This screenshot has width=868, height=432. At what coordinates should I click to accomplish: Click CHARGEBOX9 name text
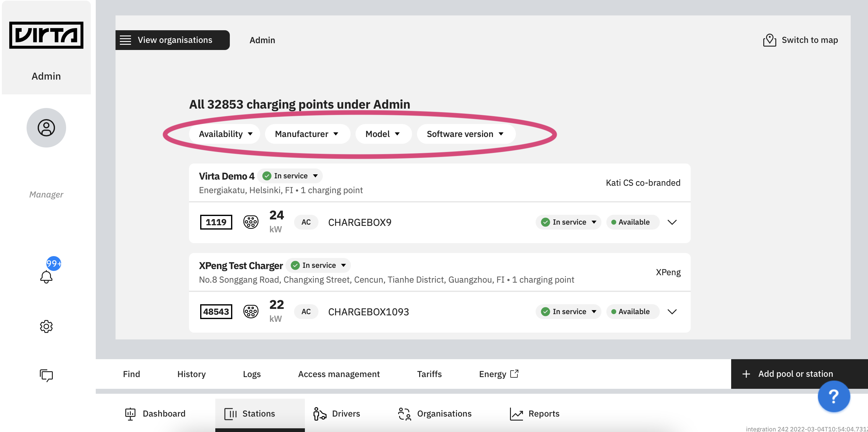[x=360, y=222]
